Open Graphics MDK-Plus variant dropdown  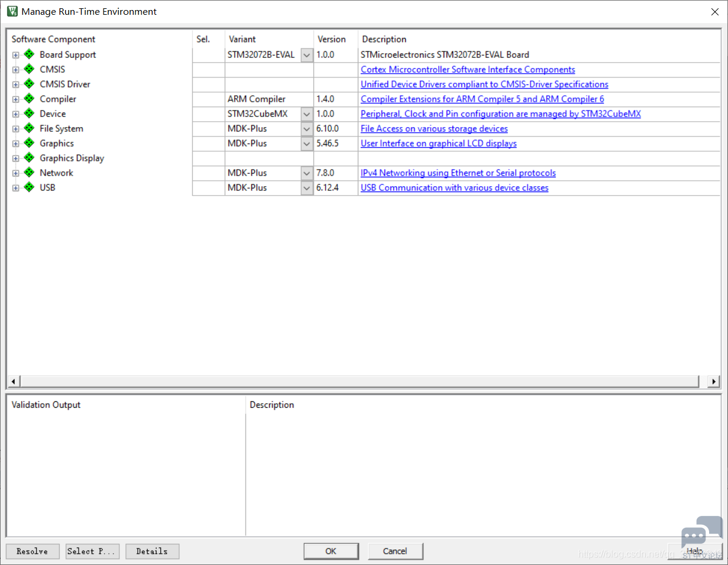[307, 144]
